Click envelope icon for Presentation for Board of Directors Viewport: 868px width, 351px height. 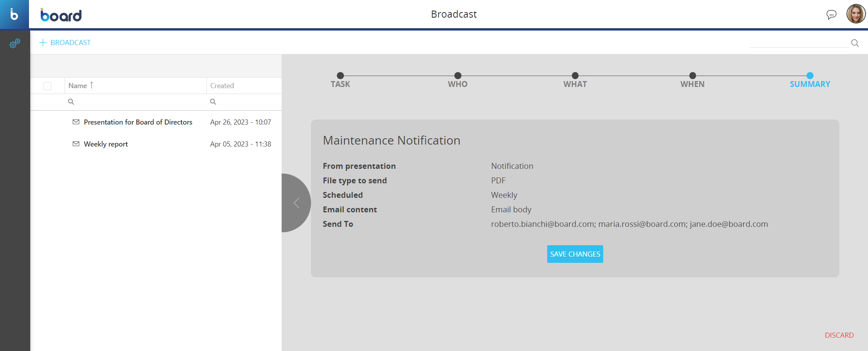[x=76, y=122]
